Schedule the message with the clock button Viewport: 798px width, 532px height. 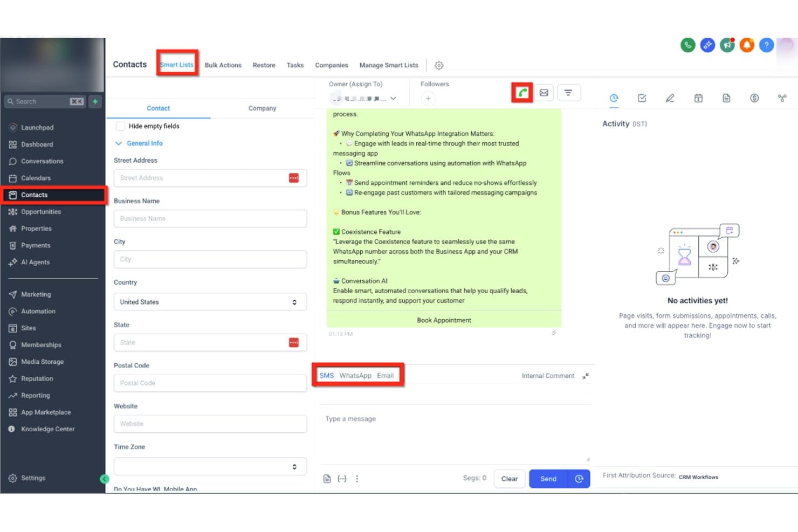click(x=579, y=479)
